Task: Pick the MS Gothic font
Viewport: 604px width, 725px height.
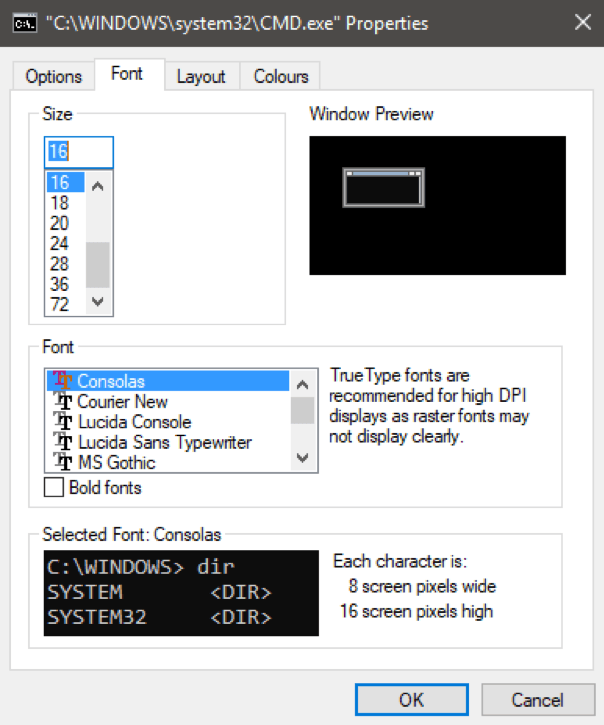Action: 168,462
